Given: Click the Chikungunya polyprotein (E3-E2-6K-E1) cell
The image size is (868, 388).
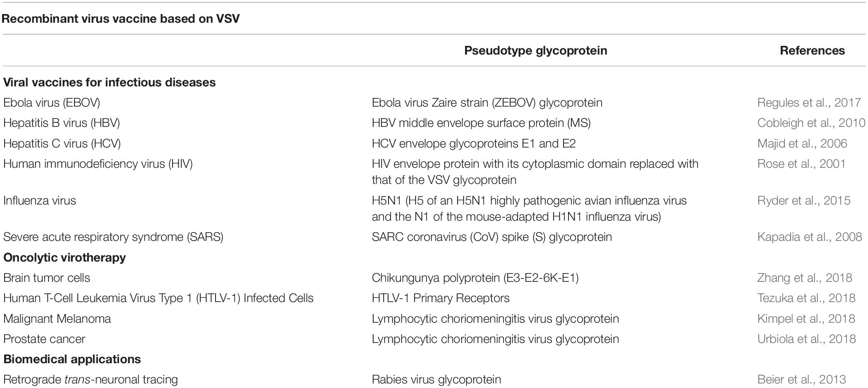Looking at the screenshot, I should coord(475,278).
